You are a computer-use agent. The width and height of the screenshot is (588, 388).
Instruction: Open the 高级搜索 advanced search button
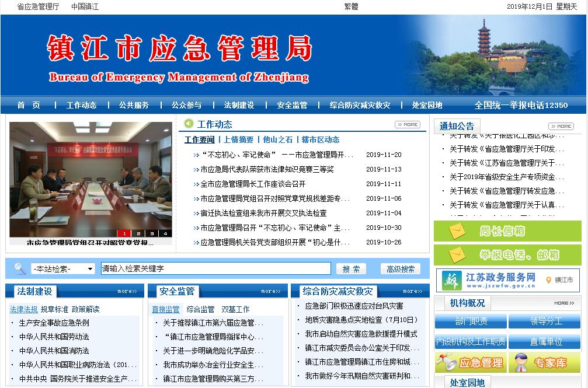coord(400,269)
